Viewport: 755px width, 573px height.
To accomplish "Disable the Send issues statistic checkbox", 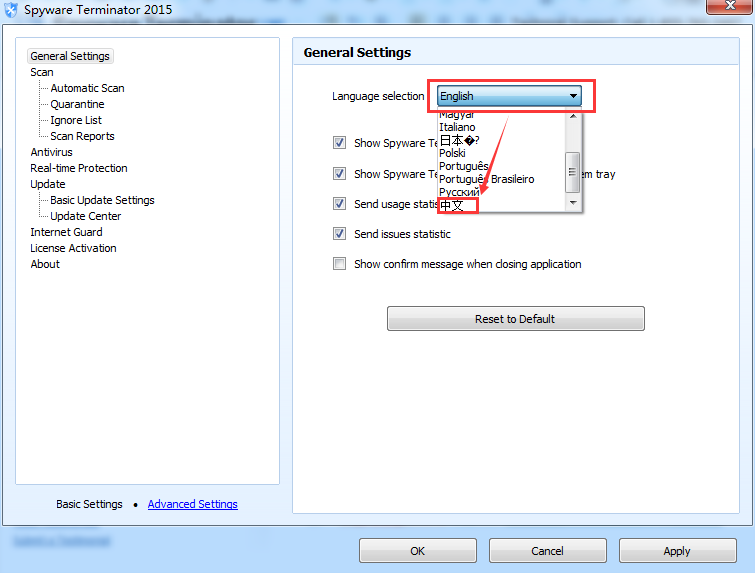I will point(340,234).
